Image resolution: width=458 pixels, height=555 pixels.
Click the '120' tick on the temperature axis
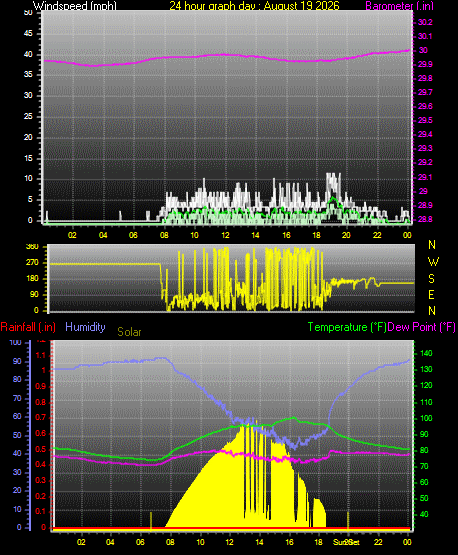[x=426, y=385]
